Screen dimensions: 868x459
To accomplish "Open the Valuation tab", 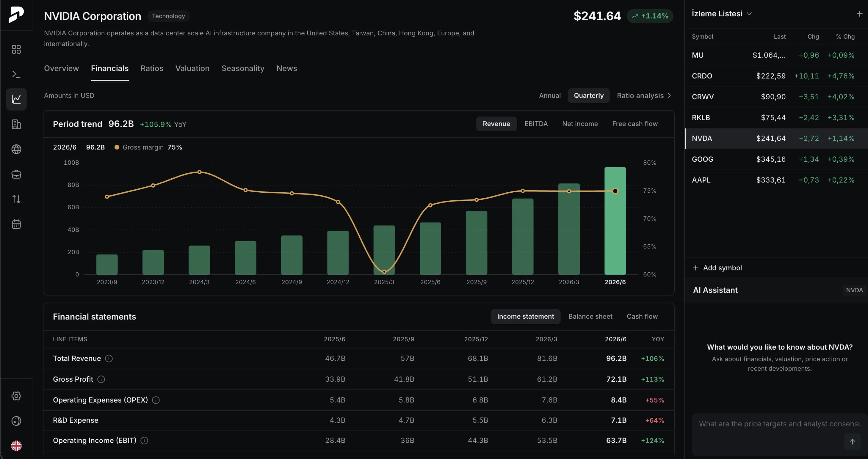I will click(x=192, y=68).
